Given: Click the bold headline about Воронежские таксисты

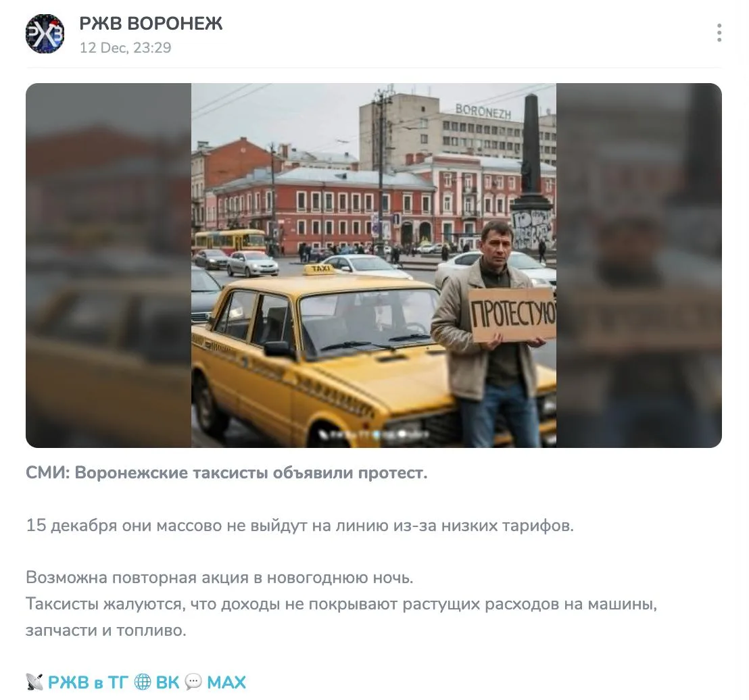Looking at the screenshot, I should (x=226, y=473).
